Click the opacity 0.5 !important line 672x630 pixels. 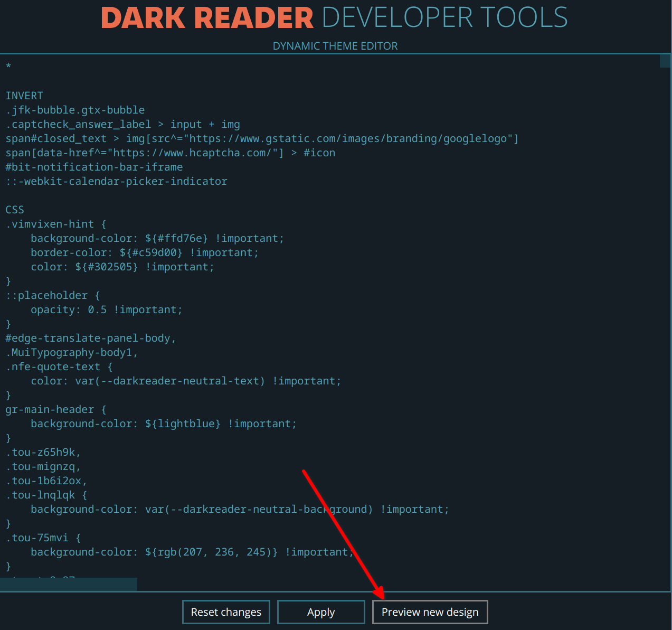(107, 309)
